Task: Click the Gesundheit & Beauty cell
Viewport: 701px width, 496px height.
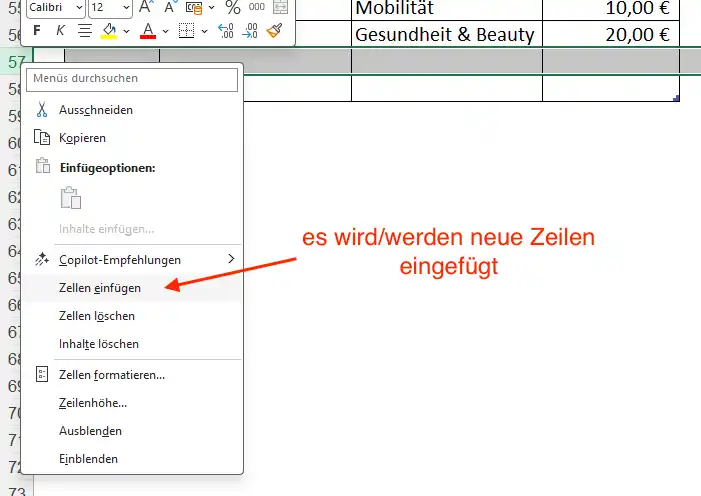Action: click(x=447, y=34)
